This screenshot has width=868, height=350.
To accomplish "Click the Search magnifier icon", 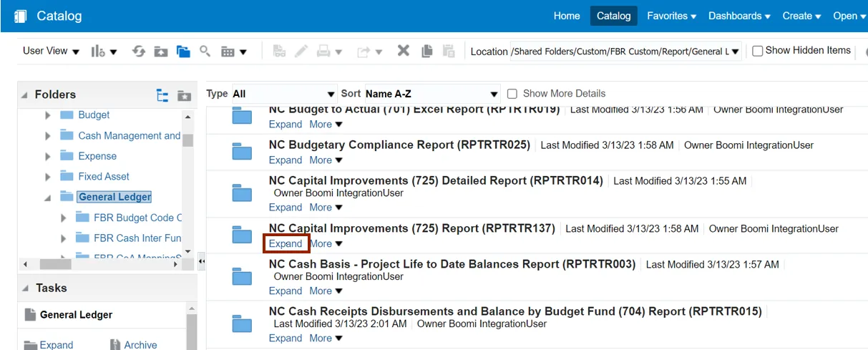I will [x=205, y=51].
